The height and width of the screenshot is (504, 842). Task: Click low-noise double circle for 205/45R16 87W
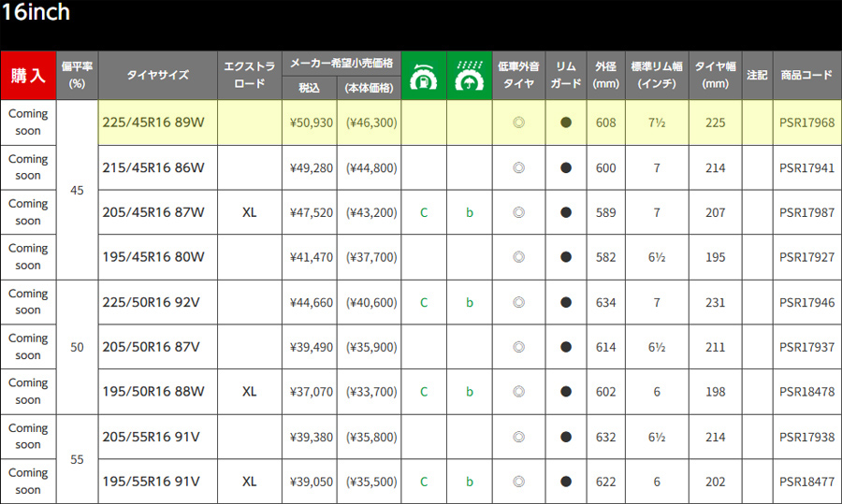coord(518,212)
